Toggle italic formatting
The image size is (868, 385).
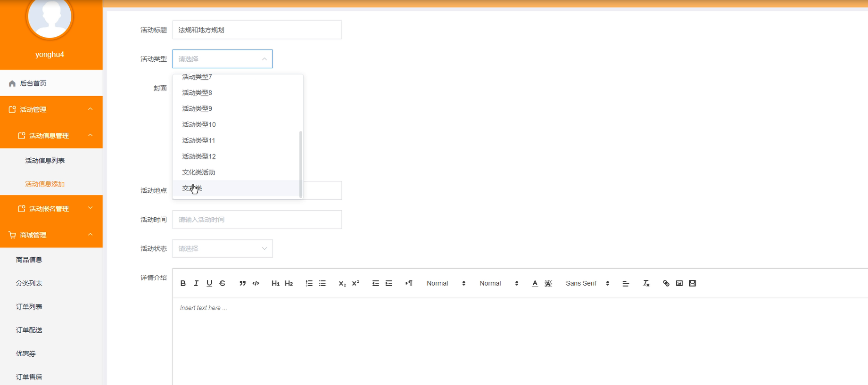point(196,283)
